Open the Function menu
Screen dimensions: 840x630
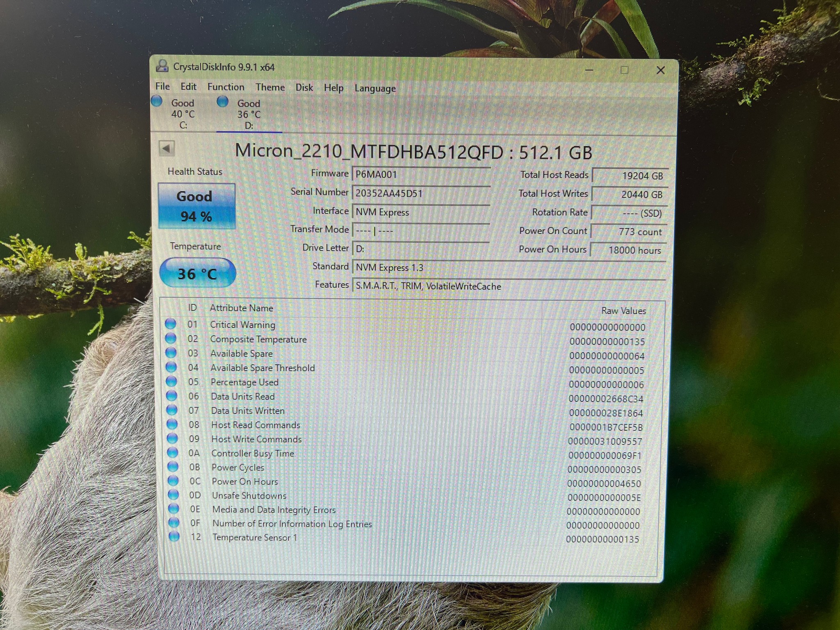coord(226,87)
